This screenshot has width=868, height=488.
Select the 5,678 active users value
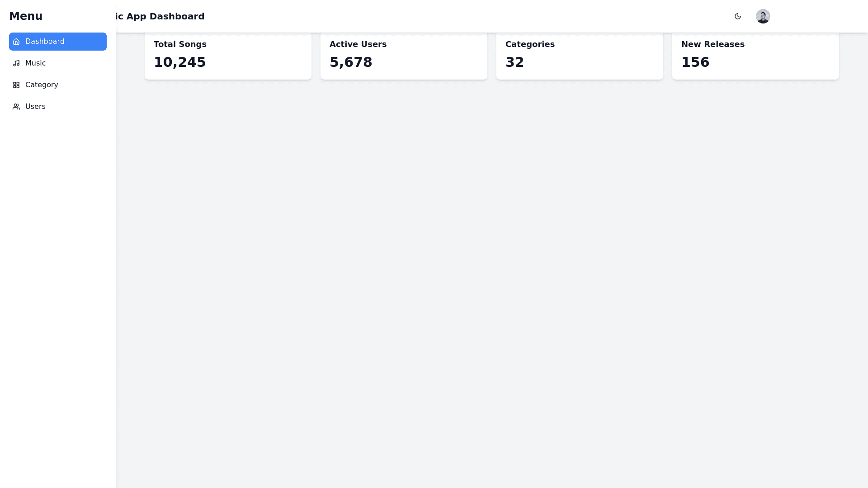coord(351,62)
